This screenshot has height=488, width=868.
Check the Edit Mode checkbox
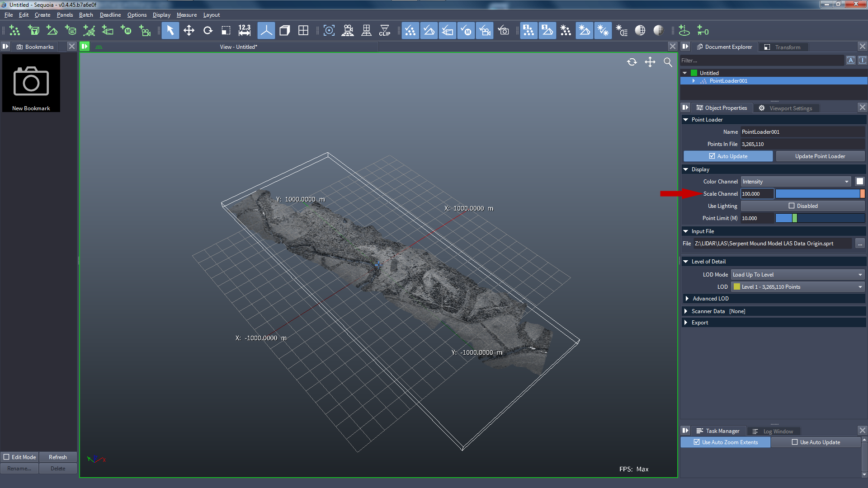tap(6, 457)
